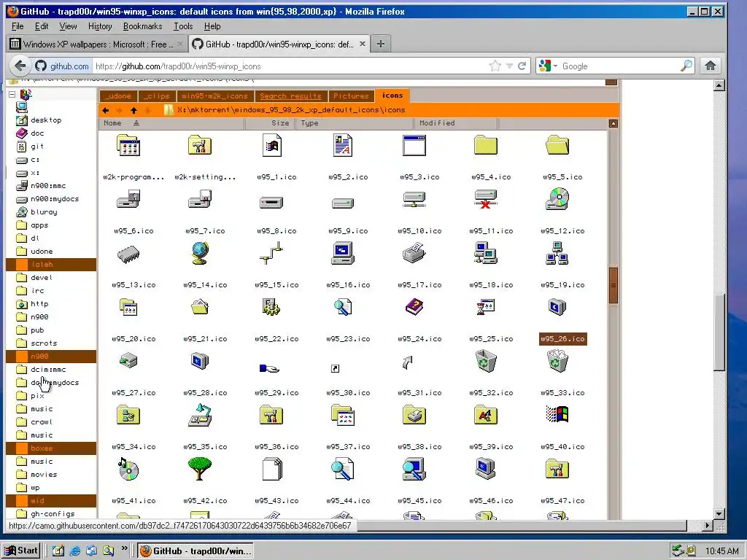Click the w95_41.ico music CD icon

pos(128,469)
